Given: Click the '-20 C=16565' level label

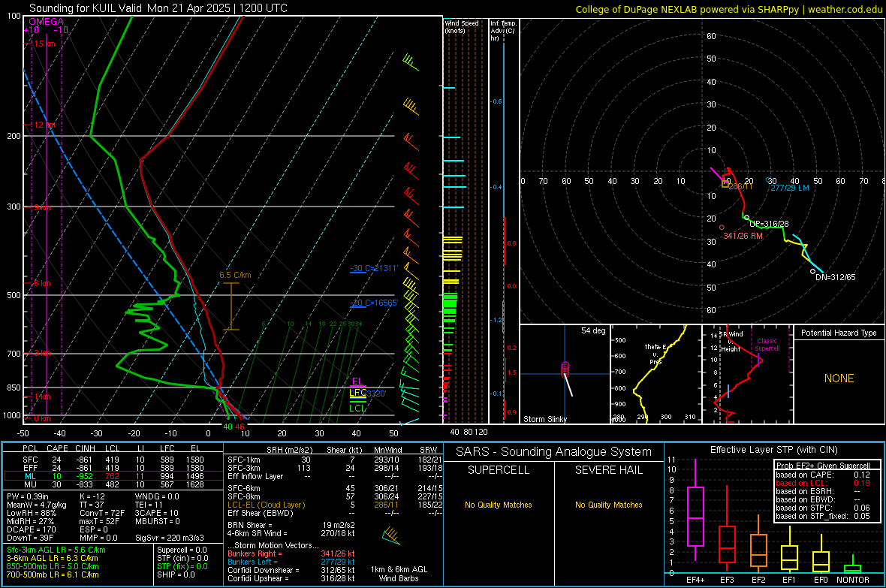Looking at the screenshot, I should click(x=374, y=303).
